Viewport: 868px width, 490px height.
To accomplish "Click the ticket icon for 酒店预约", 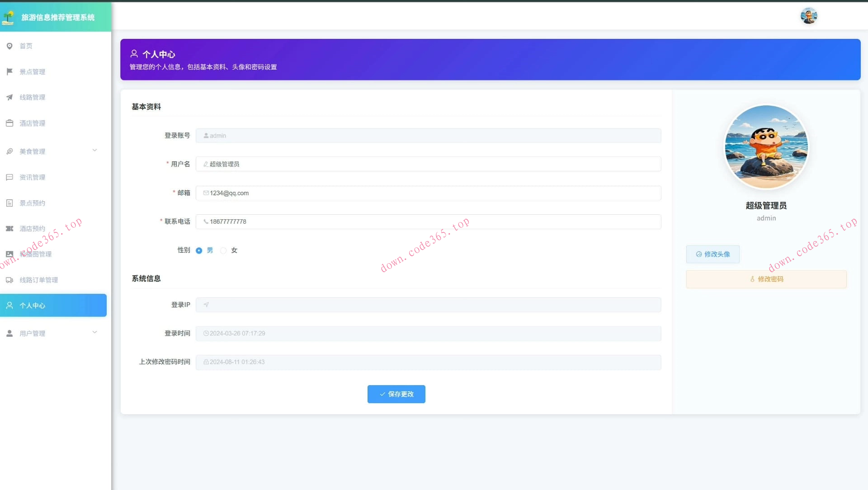I will (x=9, y=229).
